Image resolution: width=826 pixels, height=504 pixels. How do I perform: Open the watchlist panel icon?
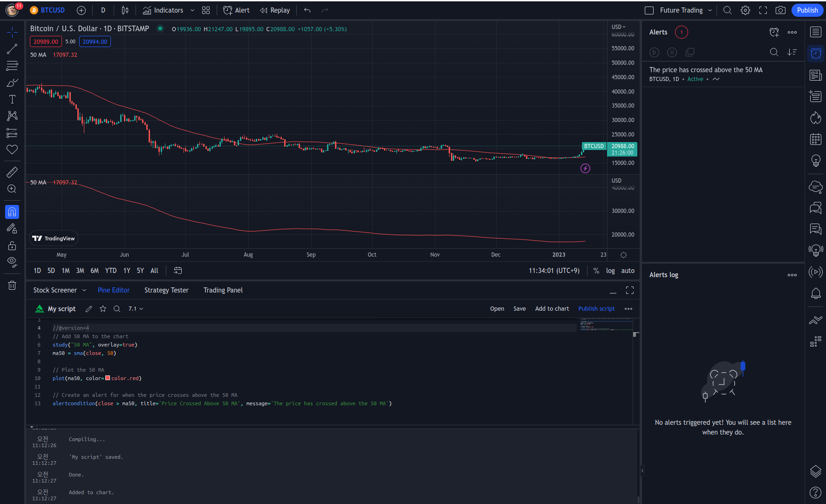click(x=816, y=32)
